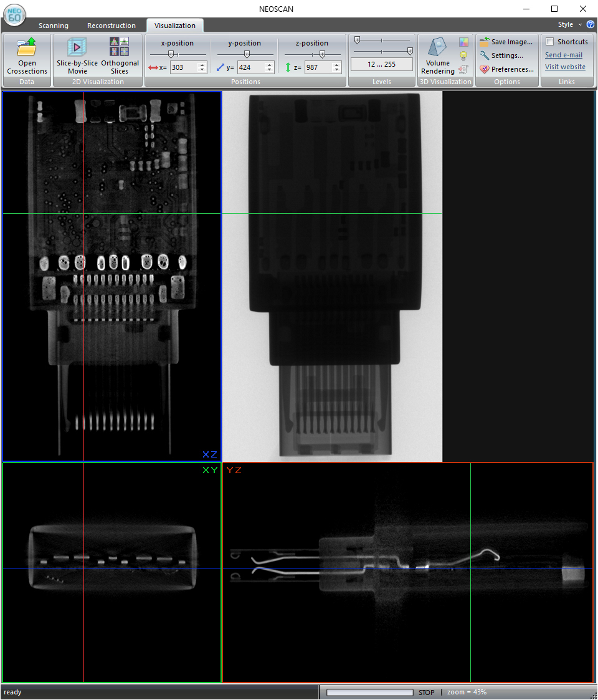
Task: Expand the Style dropdown menu
Action: (569, 24)
